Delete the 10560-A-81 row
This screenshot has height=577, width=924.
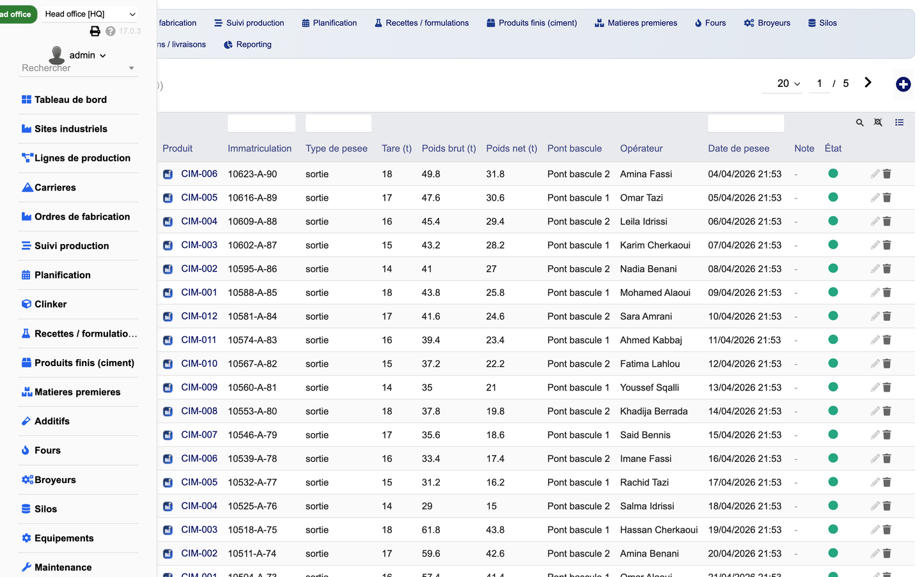(x=887, y=387)
